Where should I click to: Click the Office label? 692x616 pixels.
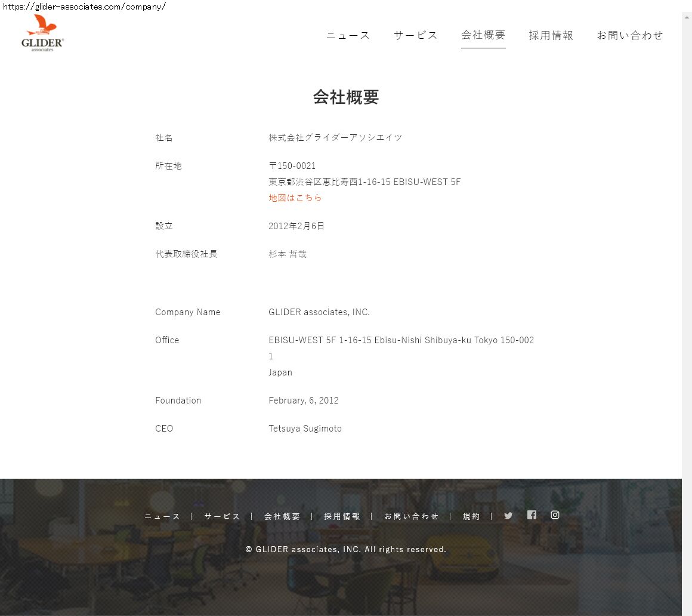pos(167,340)
